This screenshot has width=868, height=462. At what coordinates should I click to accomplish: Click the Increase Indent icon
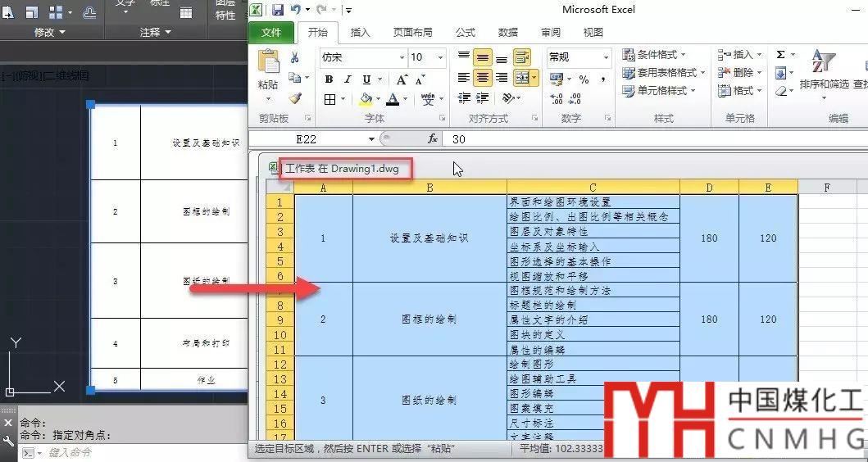point(483,98)
